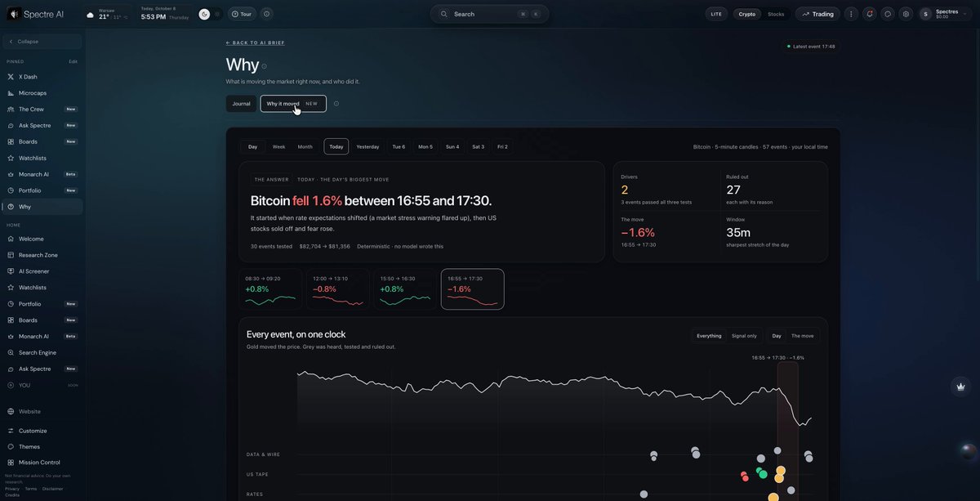This screenshot has width=980, height=501.
Task: Select Yesterday date tab
Action: (x=367, y=146)
